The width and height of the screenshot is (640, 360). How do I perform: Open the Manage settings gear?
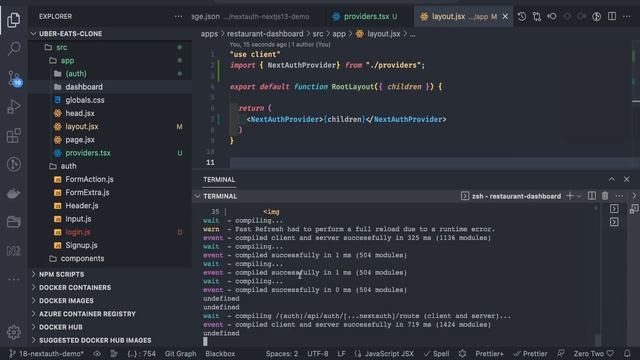tap(13, 332)
